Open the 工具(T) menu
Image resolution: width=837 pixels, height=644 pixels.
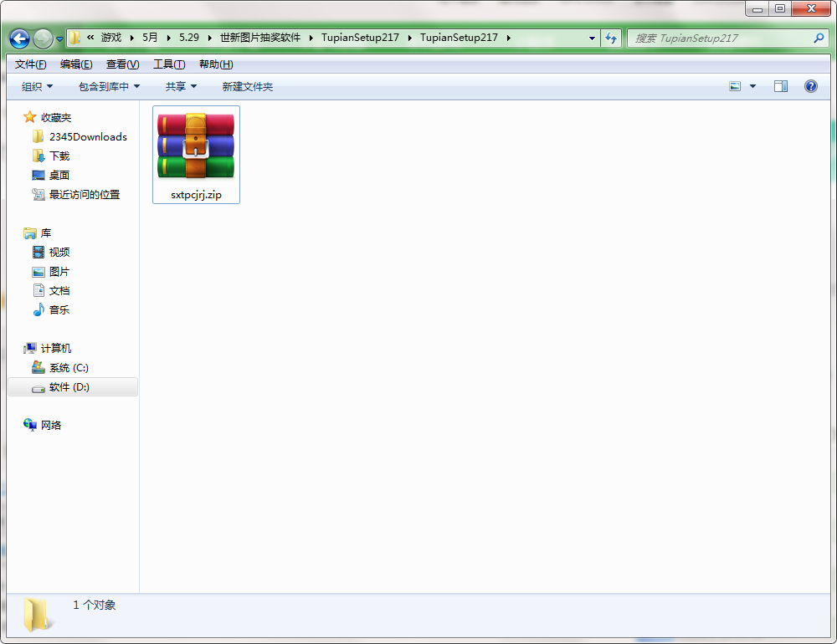click(x=169, y=64)
